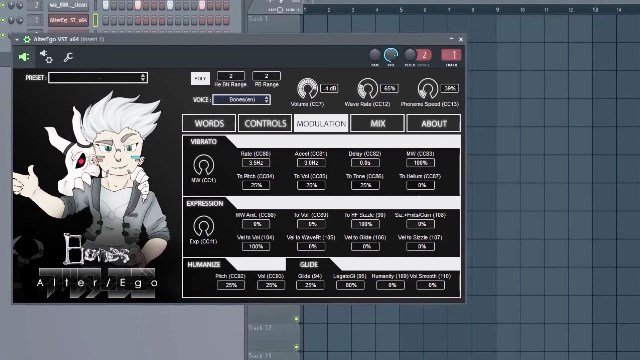Screen dimensions: 640x360
Task: Switch to the CONTROLS tab
Action: click(265, 123)
